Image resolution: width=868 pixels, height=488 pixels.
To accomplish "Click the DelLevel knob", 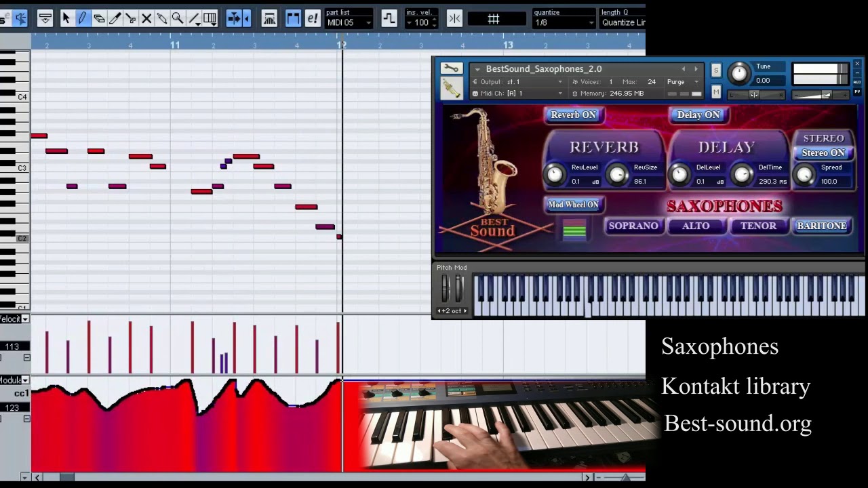I will pyautogui.click(x=679, y=175).
